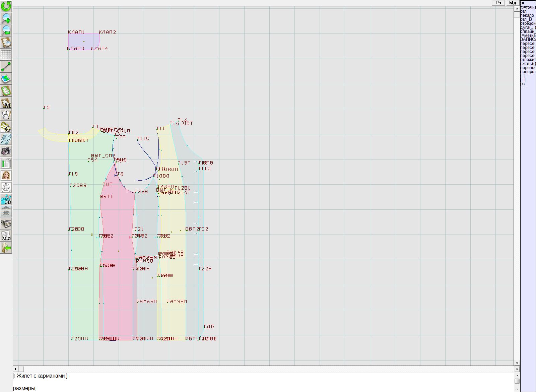Click into the 'Жилет с карманами' text line
The image size is (536, 392).
tap(42, 376)
